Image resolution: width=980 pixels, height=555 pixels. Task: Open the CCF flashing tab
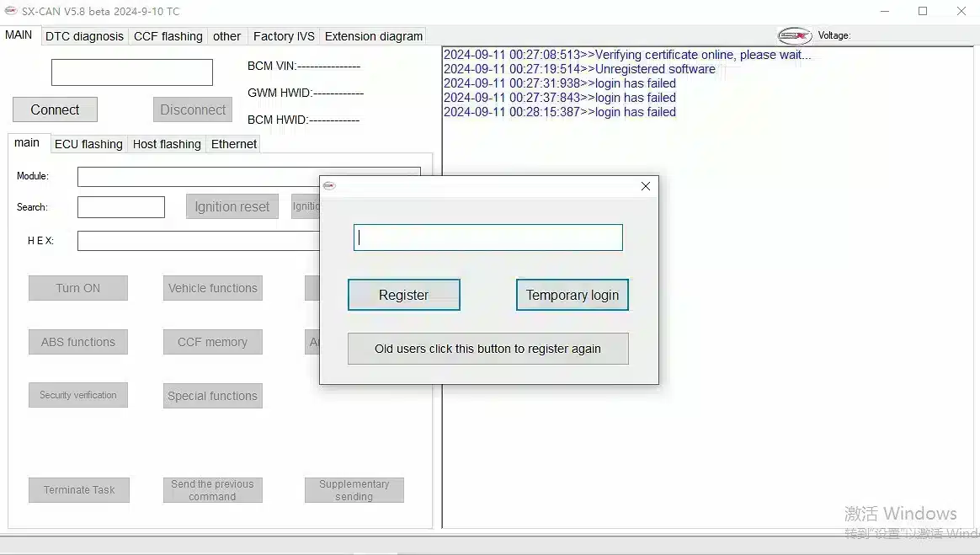click(168, 36)
